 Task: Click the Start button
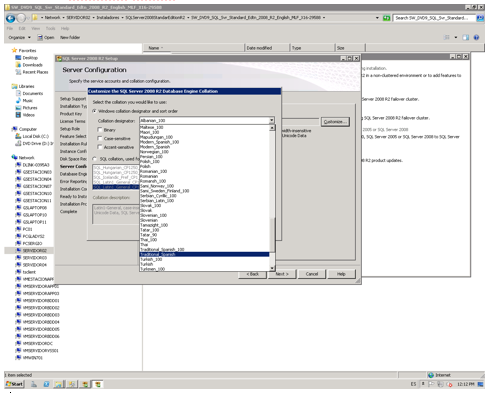click(x=14, y=384)
